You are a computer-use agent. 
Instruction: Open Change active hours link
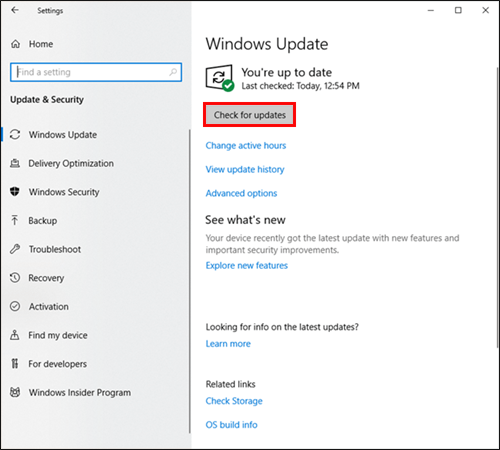click(246, 146)
